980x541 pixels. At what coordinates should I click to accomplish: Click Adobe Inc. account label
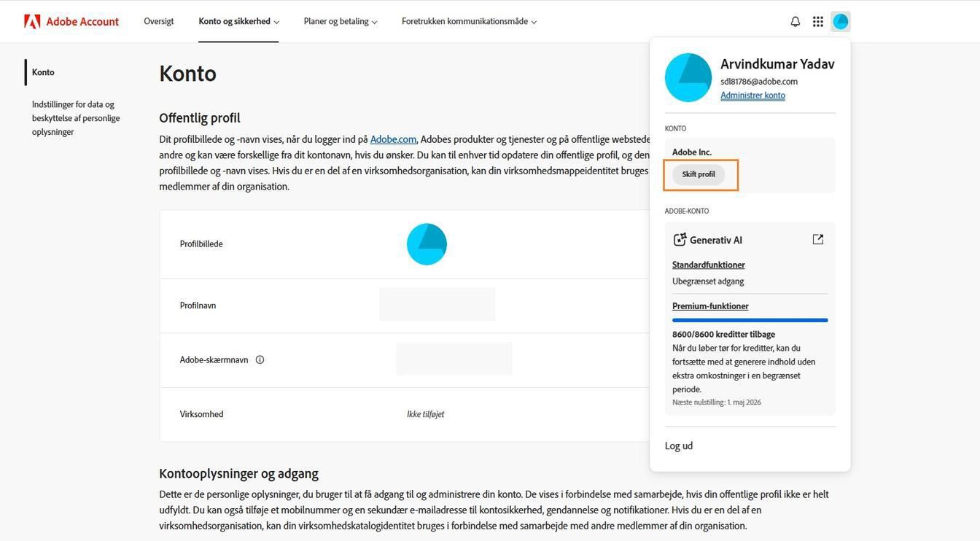tap(692, 152)
